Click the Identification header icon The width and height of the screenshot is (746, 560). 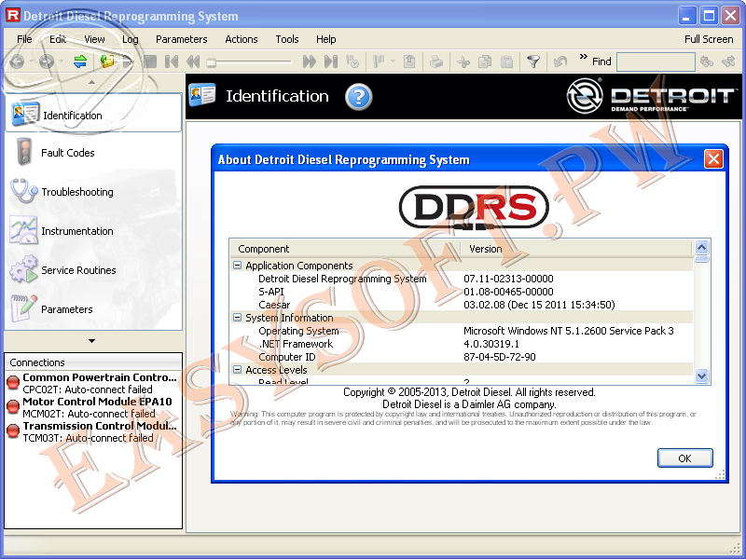click(x=201, y=95)
